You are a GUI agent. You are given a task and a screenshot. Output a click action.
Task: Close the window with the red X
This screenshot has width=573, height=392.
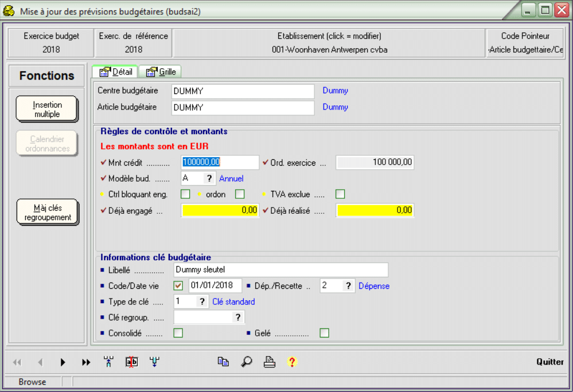point(562,10)
